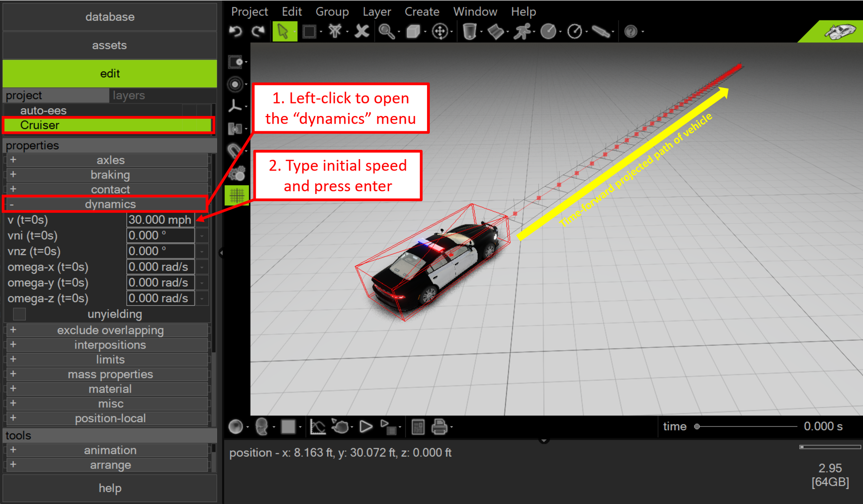Viewport: 863px width, 504px height.
Task: Click the database panel button
Action: pyautogui.click(x=110, y=17)
